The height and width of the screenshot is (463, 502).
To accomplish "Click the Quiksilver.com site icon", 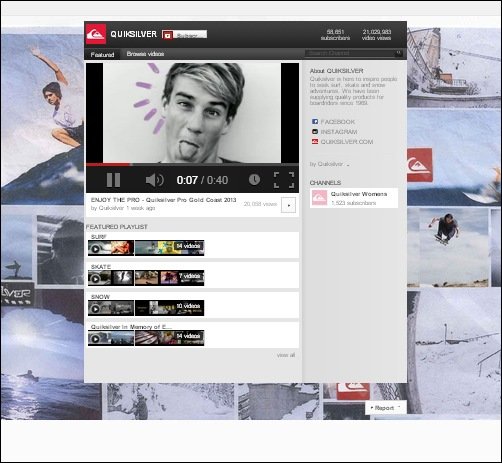I will [315, 142].
